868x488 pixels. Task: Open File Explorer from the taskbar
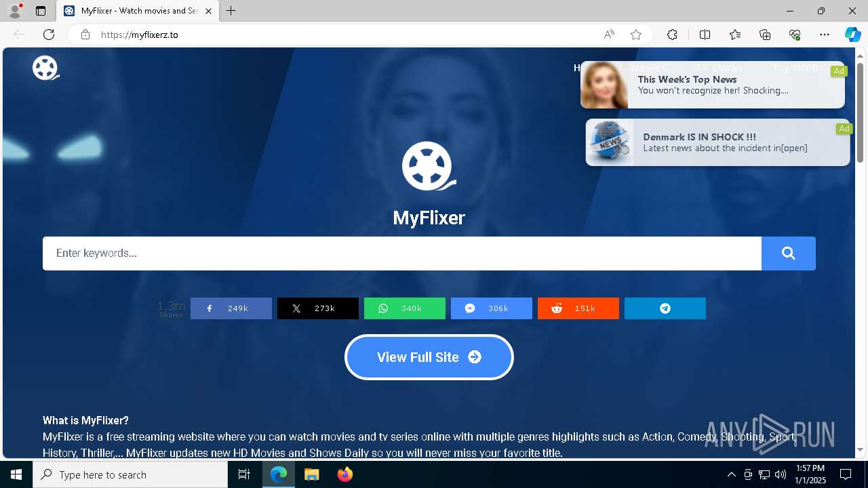pyautogui.click(x=311, y=474)
